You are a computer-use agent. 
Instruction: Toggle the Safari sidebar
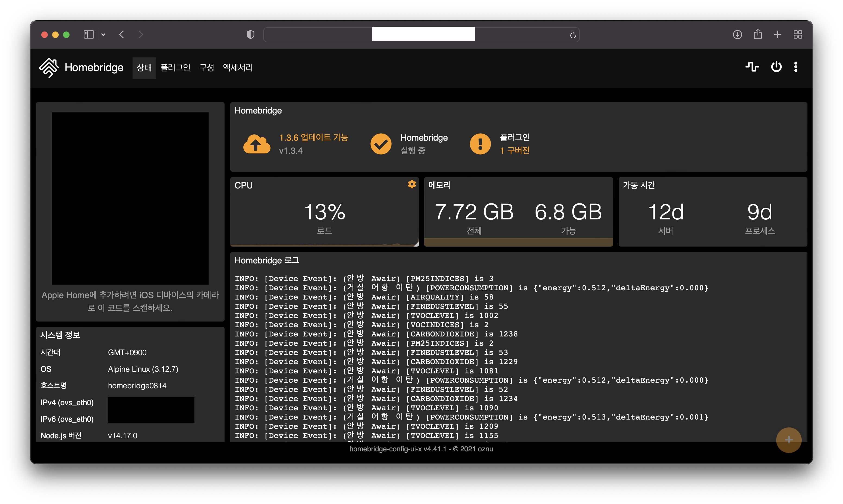(89, 35)
